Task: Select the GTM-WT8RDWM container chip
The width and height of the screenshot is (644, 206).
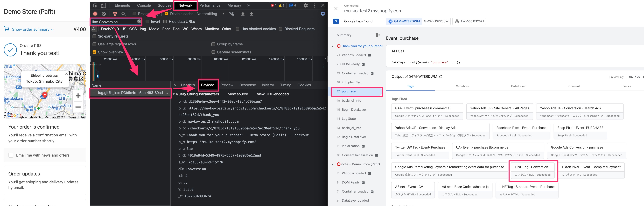Action: coord(404,21)
